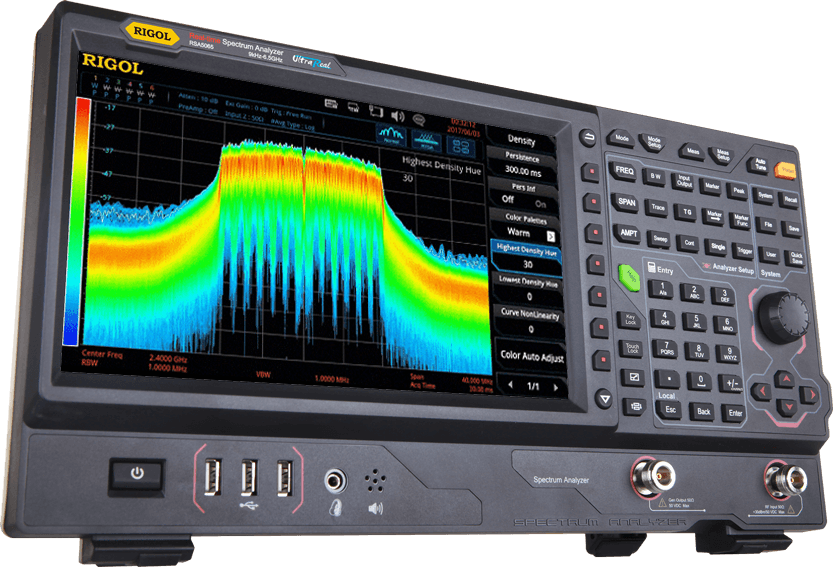833x567 pixels.
Task: Push the left arrow navigation key
Action: tap(762, 392)
